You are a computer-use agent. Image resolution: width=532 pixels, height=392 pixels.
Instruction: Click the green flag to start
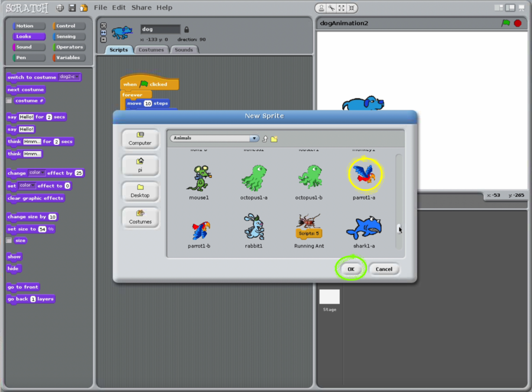click(x=505, y=23)
